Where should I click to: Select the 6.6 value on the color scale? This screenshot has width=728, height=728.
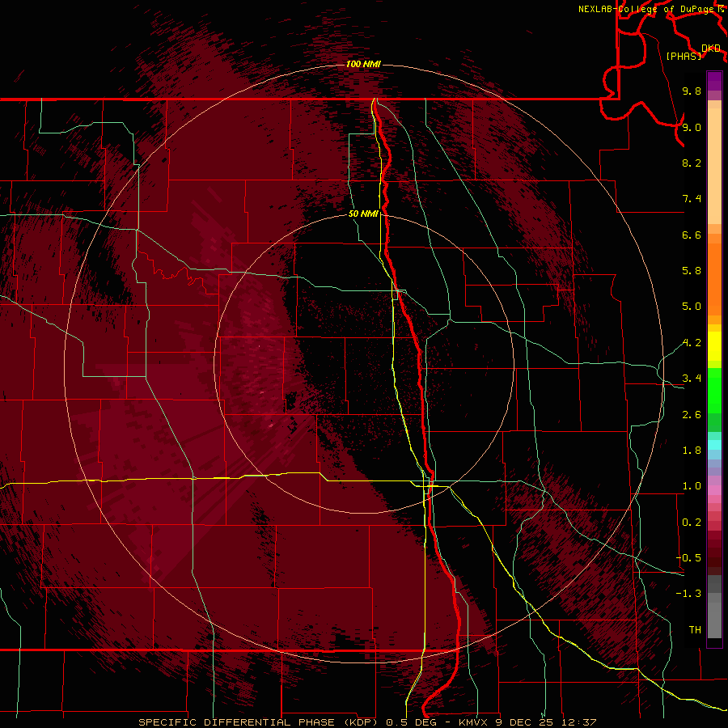pyautogui.click(x=692, y=235)
